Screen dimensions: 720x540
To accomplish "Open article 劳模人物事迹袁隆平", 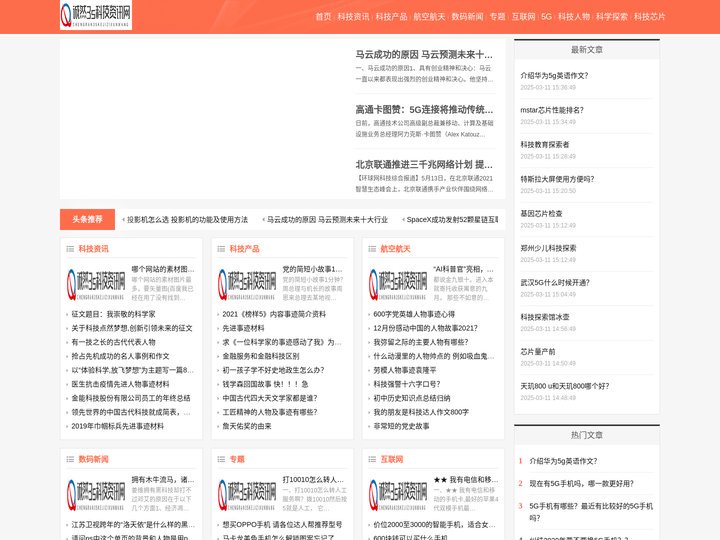I will tap(405, 370).
